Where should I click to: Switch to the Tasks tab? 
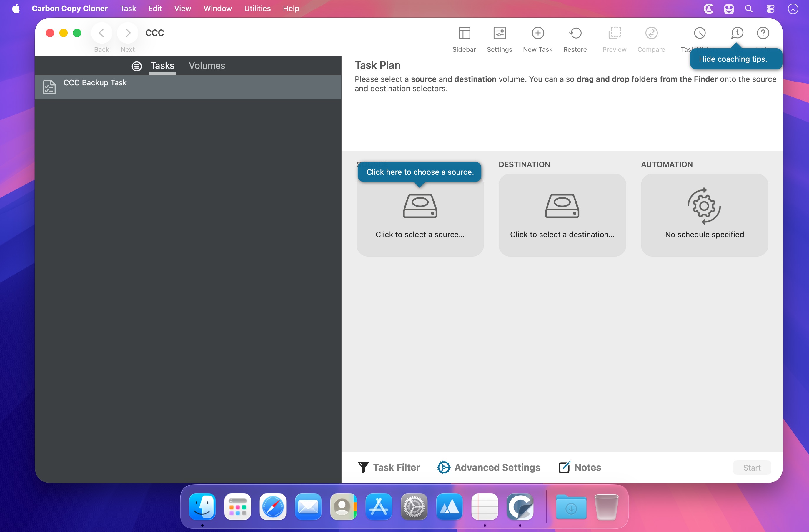(x=162, y=66)
